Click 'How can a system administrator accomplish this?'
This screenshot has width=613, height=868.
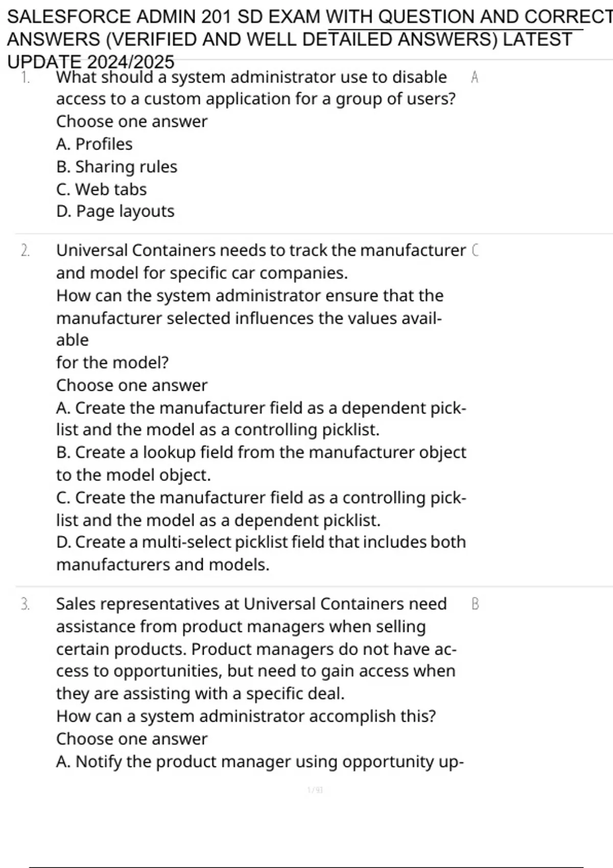coord(246,716)
